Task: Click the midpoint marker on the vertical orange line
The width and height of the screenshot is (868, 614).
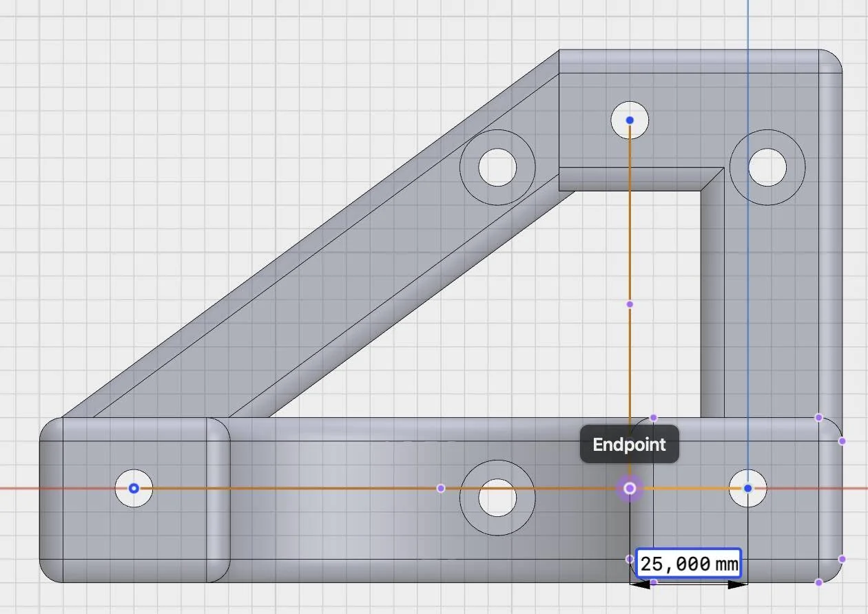Action: point(630,304)
